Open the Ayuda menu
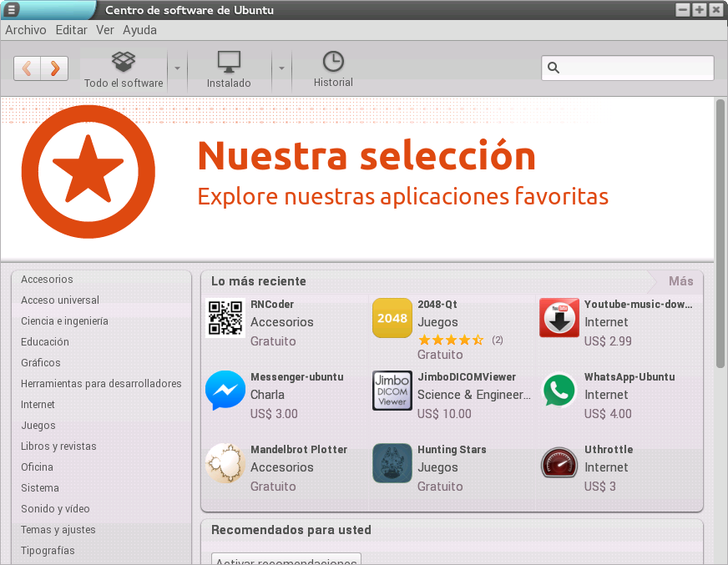Screen dimensions: 728x565 coord(139,30)
